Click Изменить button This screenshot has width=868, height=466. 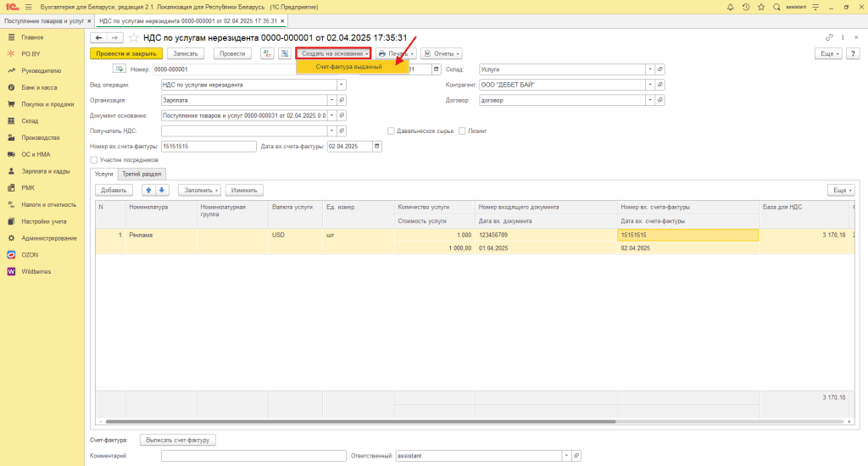click(x=244, y=190)
